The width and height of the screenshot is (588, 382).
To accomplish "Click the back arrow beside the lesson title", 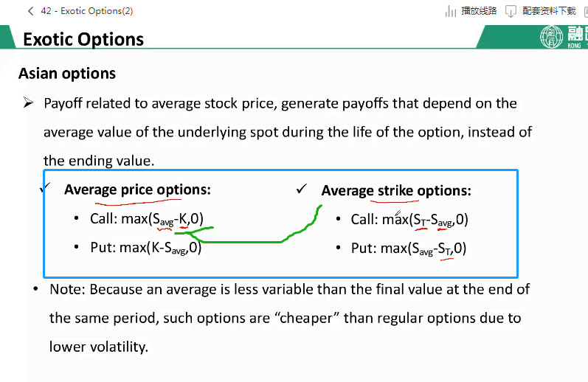I will (30, 11).
